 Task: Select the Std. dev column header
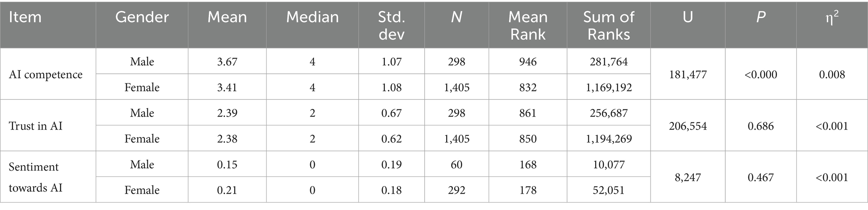391,25
